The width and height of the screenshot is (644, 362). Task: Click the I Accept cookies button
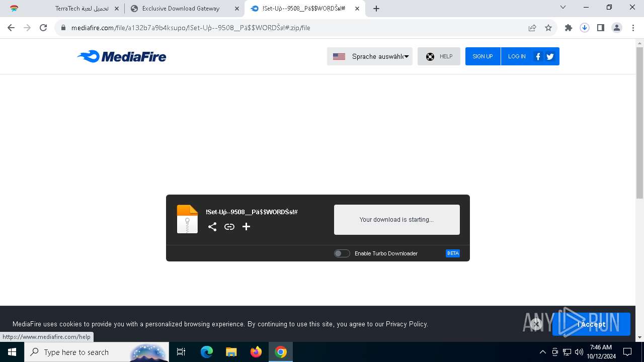(591, 324)
